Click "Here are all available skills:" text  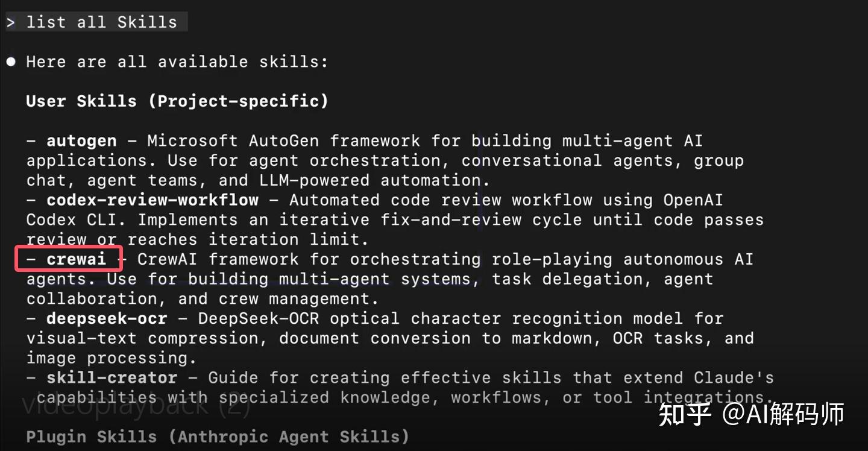pyautogui.click(x=177, y=61)
